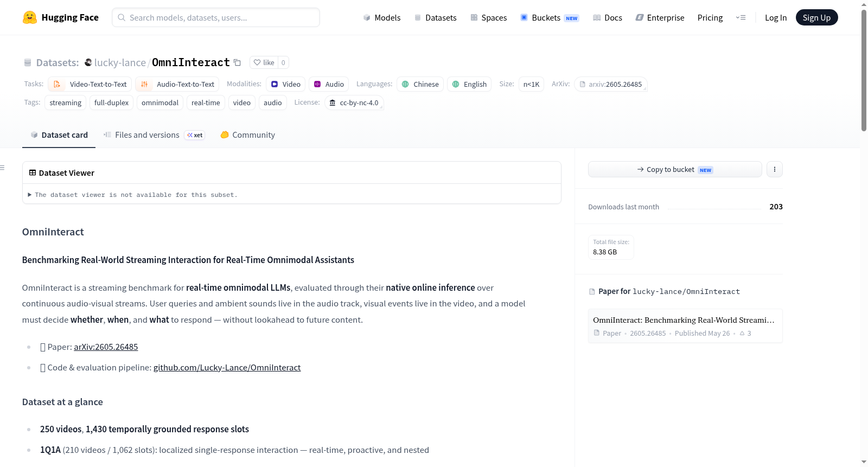The image size is (868, 467).
Task: Click the audio tag in Tags row
Action: (273, 103)
